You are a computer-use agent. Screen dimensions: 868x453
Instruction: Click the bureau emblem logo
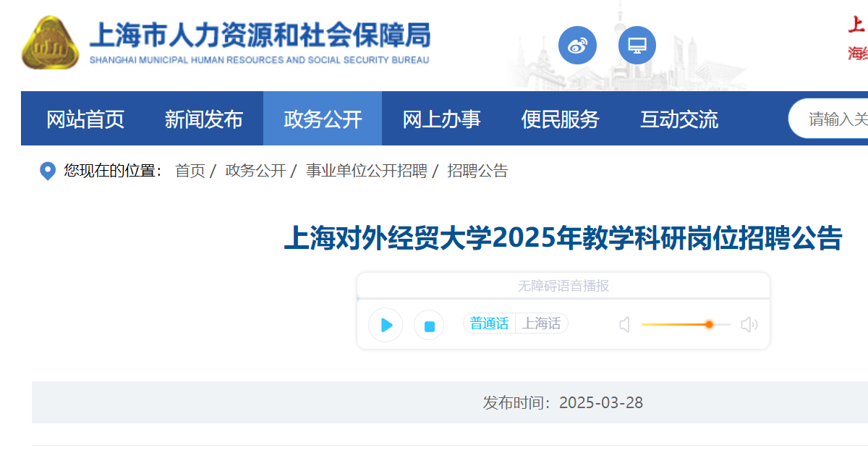click(51, 43)
